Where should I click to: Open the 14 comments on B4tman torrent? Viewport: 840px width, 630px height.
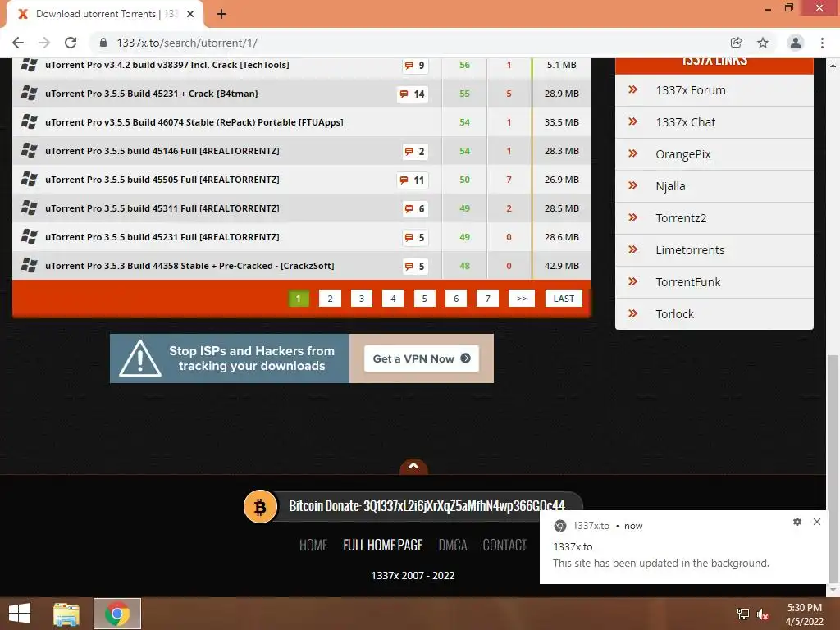click(412, 94)
